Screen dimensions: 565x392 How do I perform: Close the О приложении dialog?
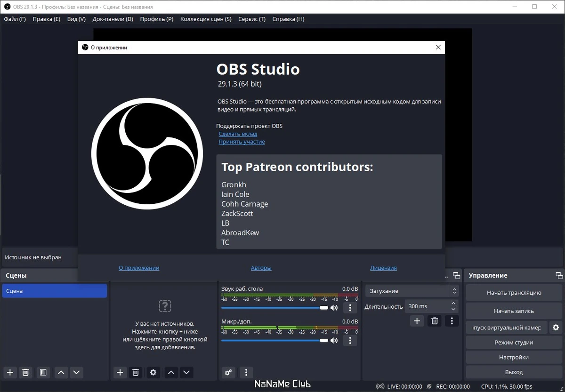438,47
